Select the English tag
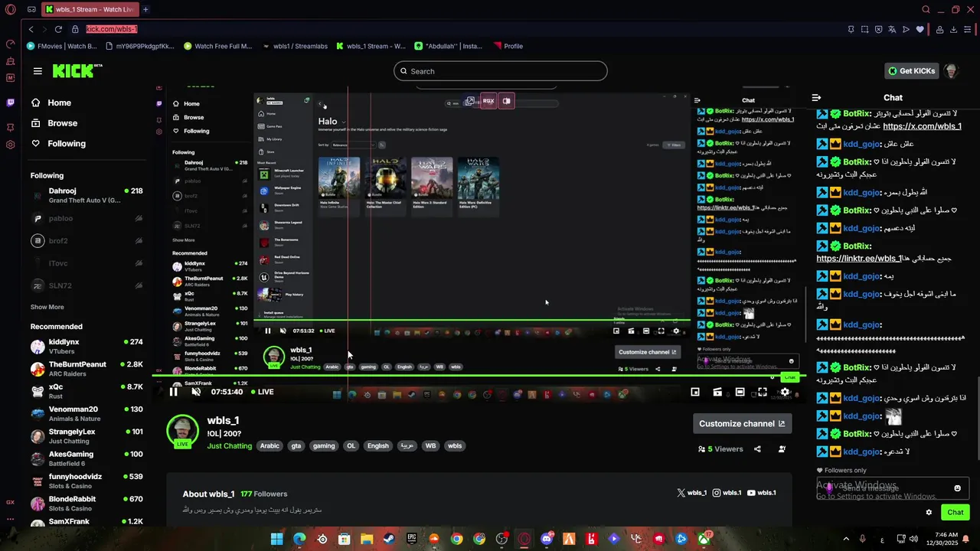The width and height of the screenshot is (980, 551). coord(378,446)
